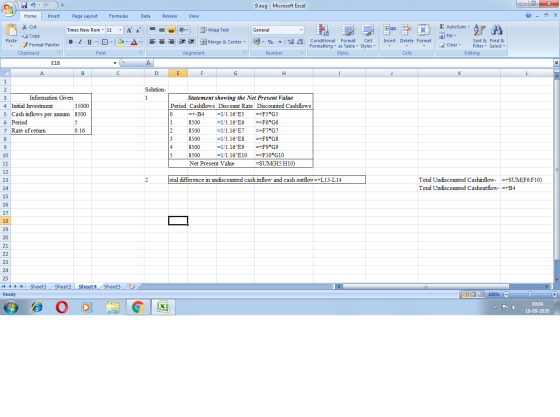
Task: Customize Quick Access Toolbar dropdown
Action: 62,5
